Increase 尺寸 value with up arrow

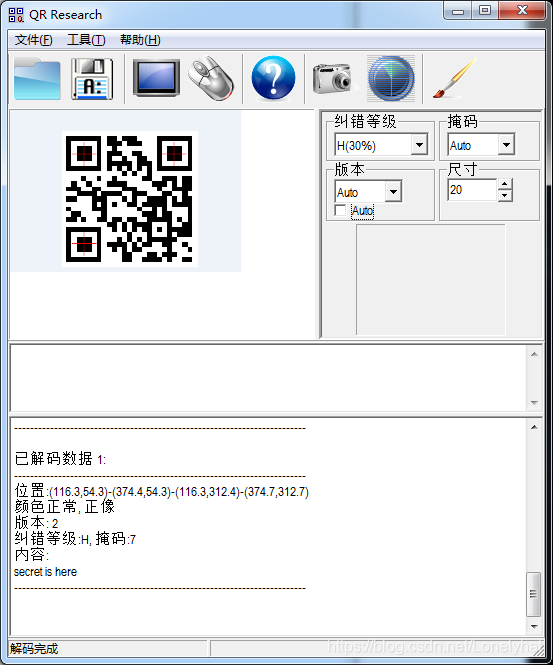[x=505, y=184]
